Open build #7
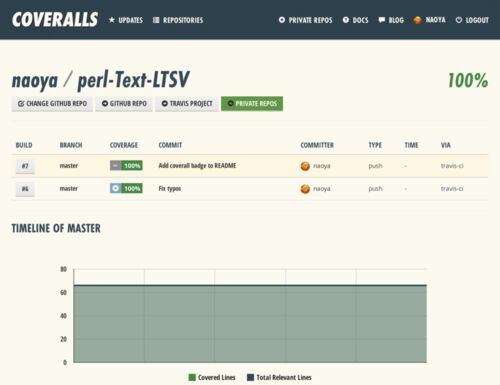Viewport: 500px width, 385px height. click(x=25, y=166)
